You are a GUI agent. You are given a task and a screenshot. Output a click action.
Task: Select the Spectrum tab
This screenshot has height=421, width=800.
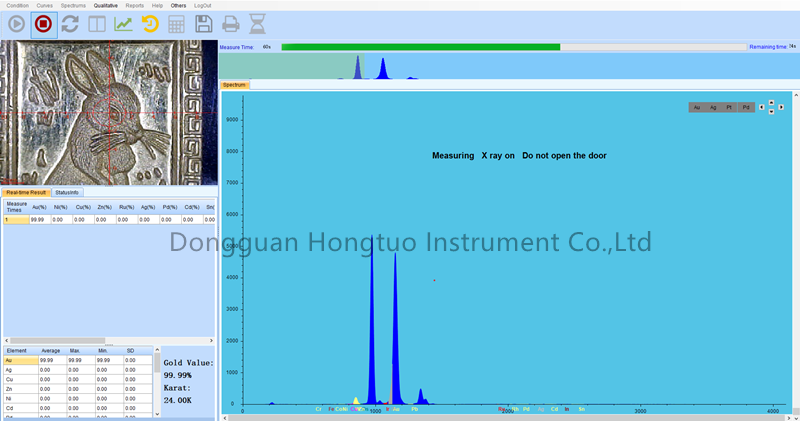pyautogui.click(x=235, y=85)
